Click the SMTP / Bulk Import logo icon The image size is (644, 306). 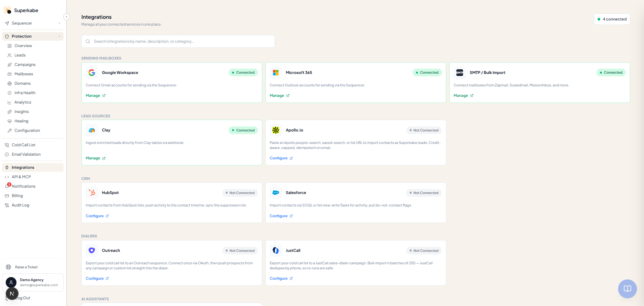pyautogui.click(x=460, y=73)
